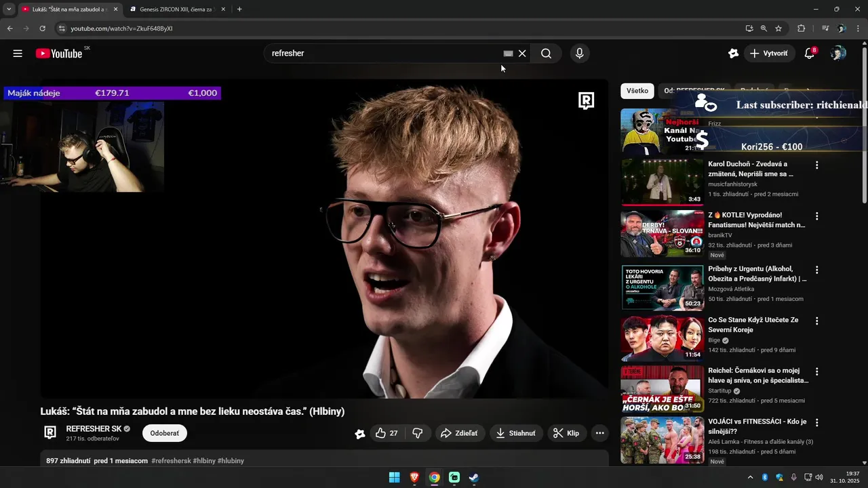Click the browser address bar URL
This screenshot has height=488, width=868.
point(121,28)
